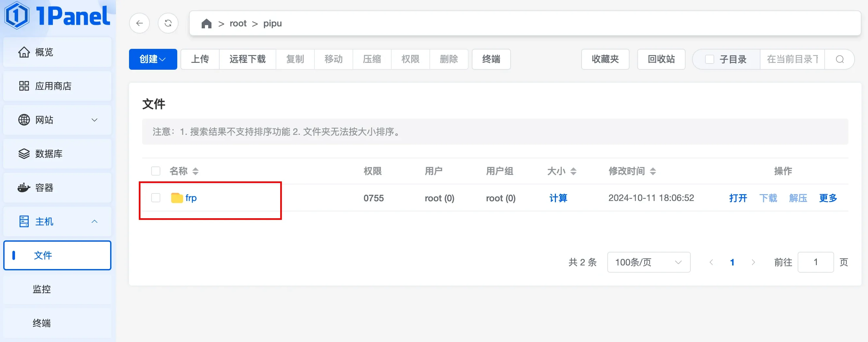Image resolution: width=868 pixels, height=342 pixels.
Task: Go back with the arrow button
Action: tap(139, 23)
